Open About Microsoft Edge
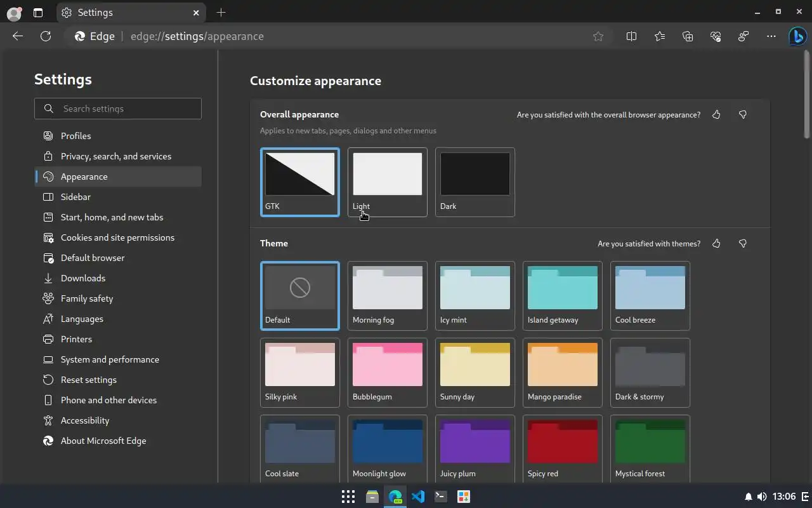The width and height of the screenshot is (812, 508). [118, 441]
